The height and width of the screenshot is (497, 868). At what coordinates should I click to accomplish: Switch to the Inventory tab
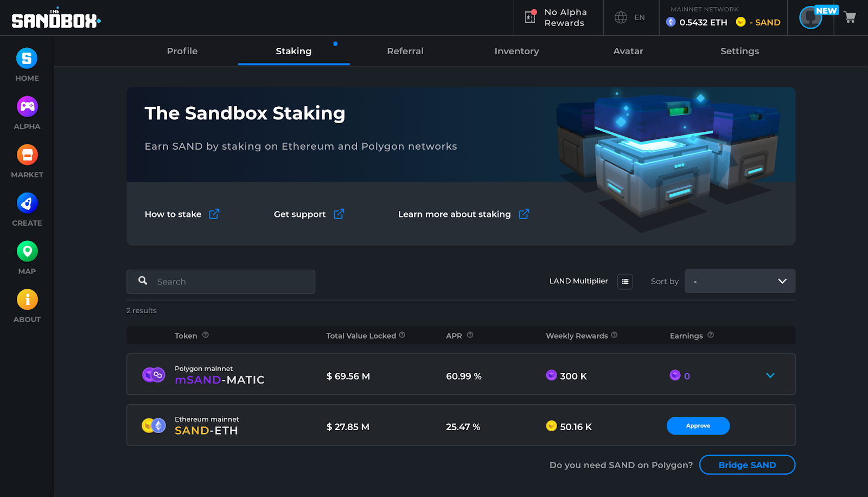[516, 51]
